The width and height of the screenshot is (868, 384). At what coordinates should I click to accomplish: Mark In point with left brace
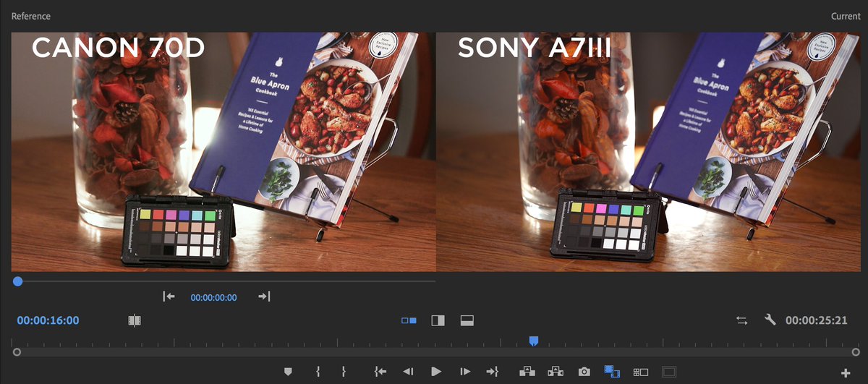(318, 371)
